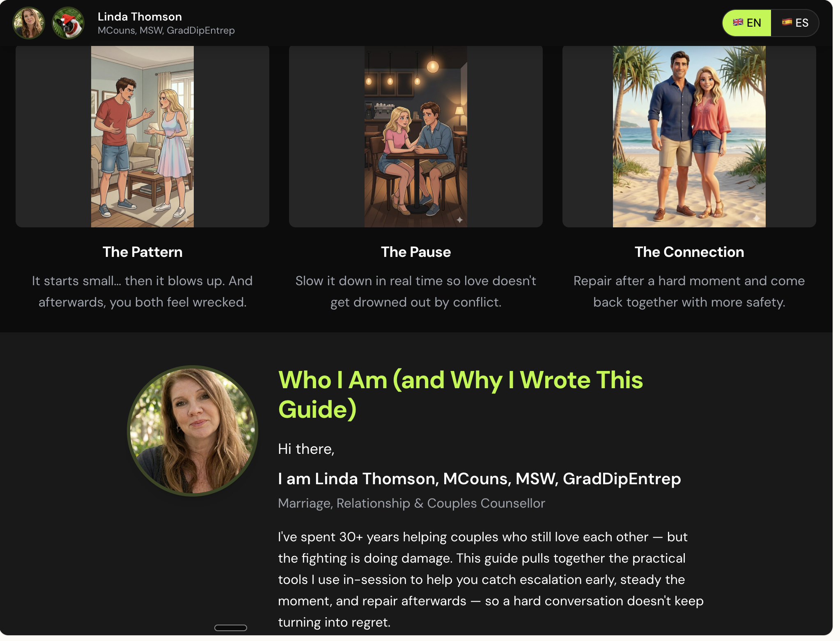
Task: Click the MCouns, MSW, GradDipEntrep header subtitle
Action: 166,30
